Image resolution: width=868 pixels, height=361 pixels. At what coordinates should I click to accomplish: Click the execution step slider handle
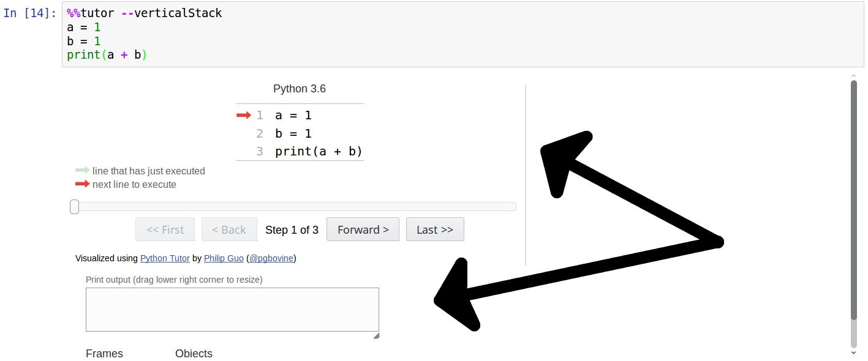click(x=75, y=207)
